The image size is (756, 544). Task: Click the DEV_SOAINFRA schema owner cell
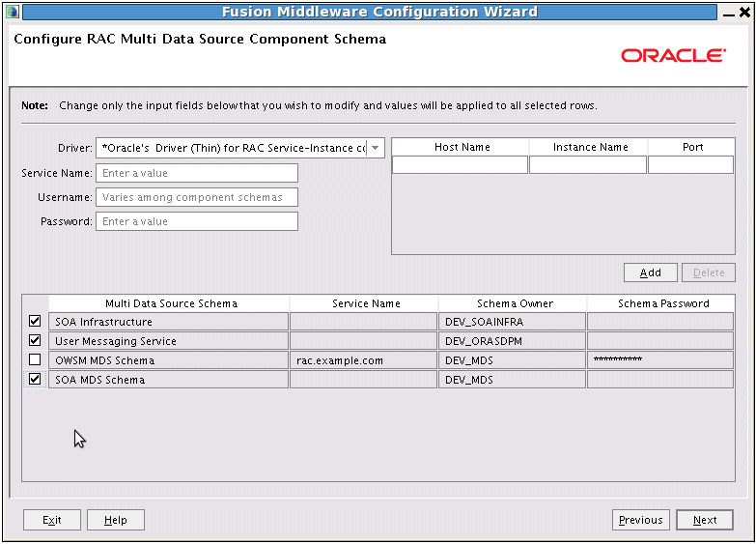point(512,322)
